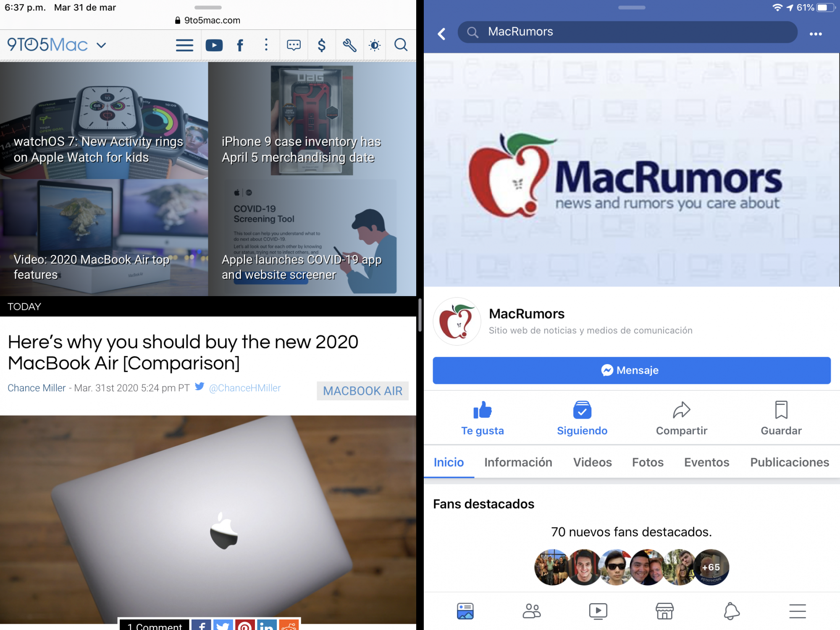Expand the 9to5Mac site dropdown chevron
Image resolution: width=840 pixels, height=630 pixels.
101,45
